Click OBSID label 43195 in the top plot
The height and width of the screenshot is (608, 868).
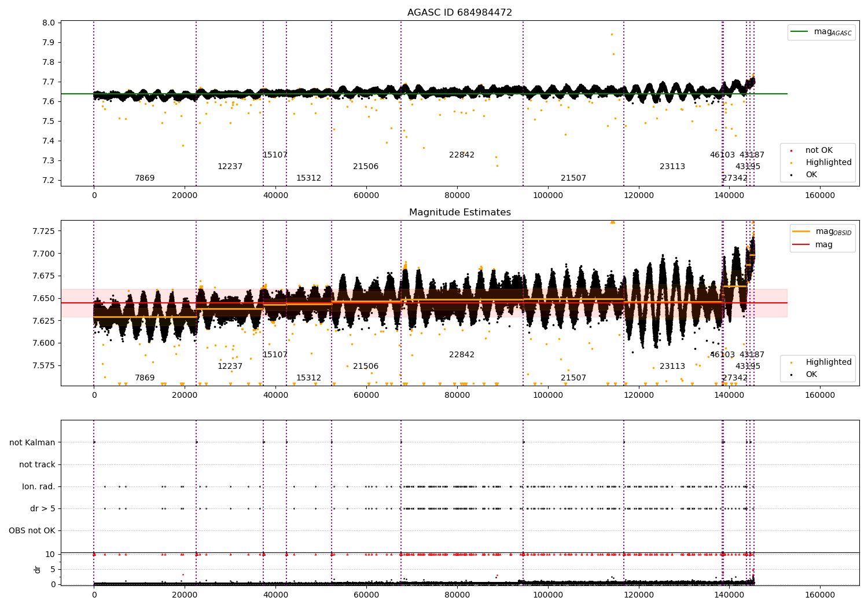point(748,167)
